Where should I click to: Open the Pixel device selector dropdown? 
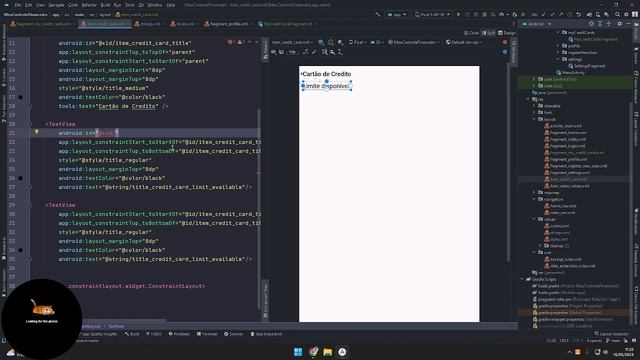tap(433, 14)
